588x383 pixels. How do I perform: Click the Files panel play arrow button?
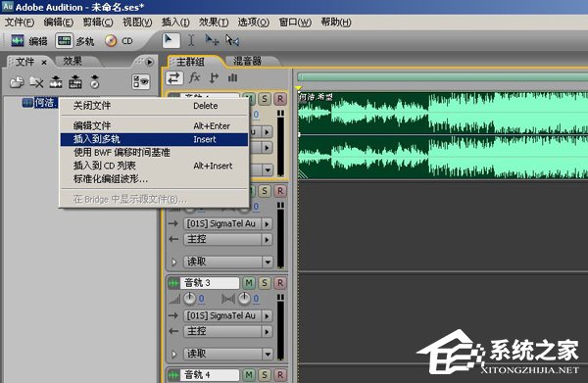[x=149, y=63]
